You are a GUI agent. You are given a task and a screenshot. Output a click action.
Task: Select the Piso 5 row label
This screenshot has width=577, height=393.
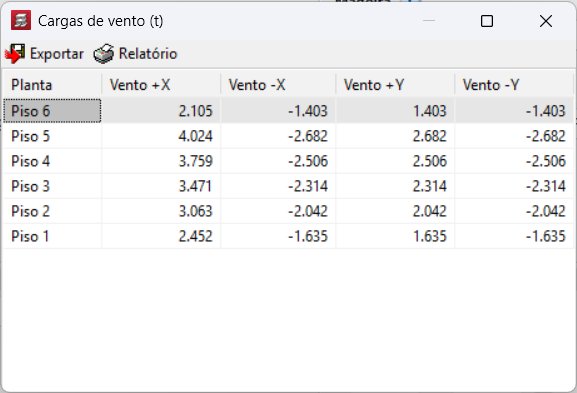click(x=31, y=136)
